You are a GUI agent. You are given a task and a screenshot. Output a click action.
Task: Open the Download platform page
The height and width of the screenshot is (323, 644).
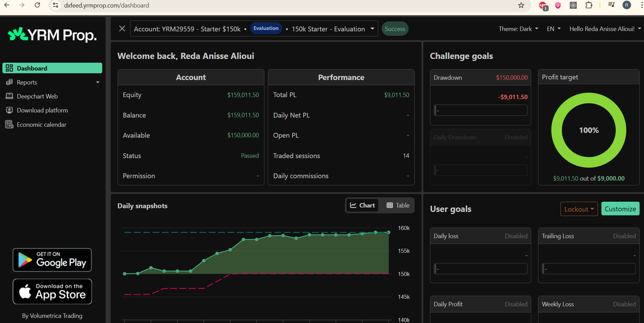click(x=42, y=110)
